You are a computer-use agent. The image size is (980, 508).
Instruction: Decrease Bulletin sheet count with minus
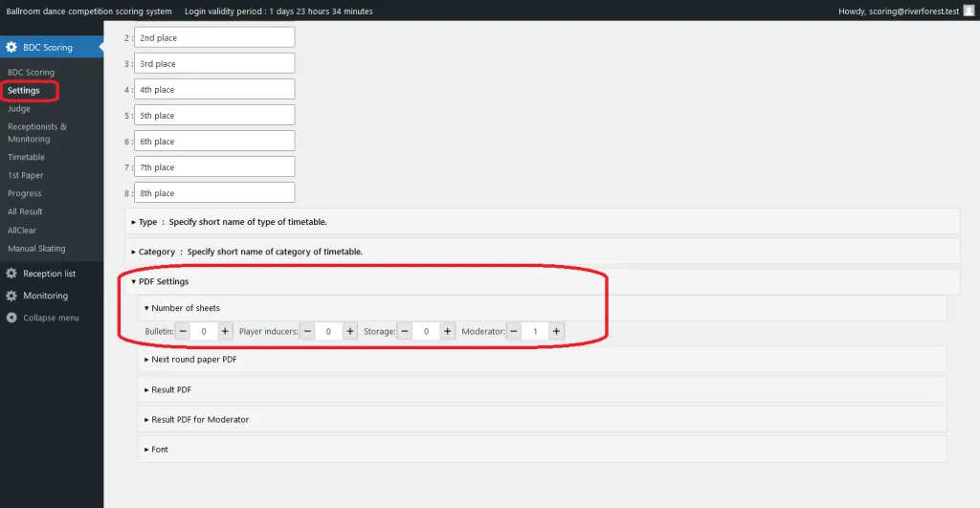coord(183,331)
